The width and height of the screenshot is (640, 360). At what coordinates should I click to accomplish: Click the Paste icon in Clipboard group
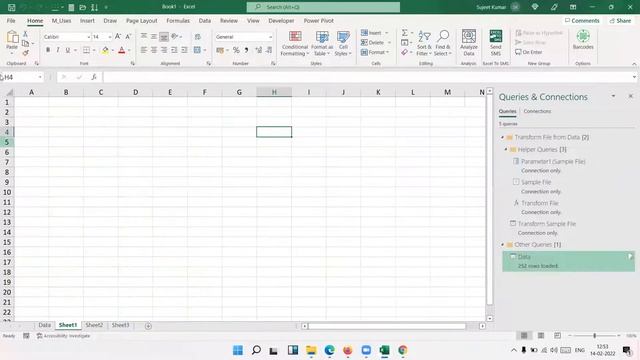(x=12, y=38)
